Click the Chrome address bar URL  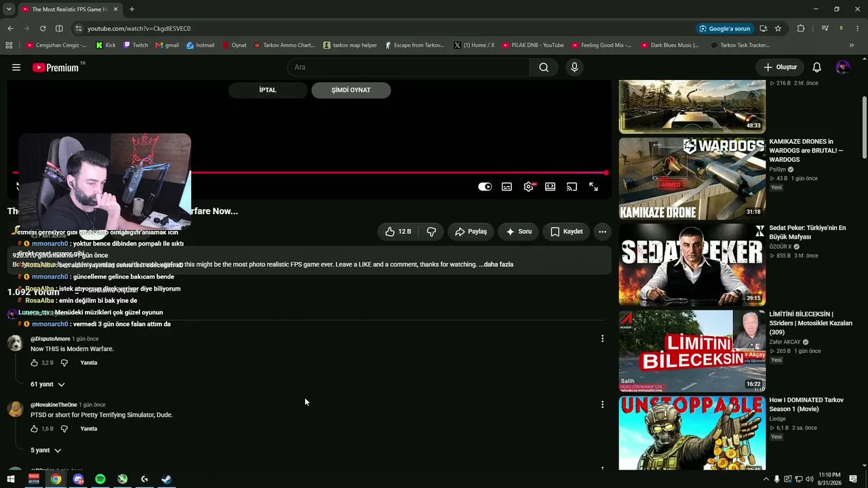point(139,28)
